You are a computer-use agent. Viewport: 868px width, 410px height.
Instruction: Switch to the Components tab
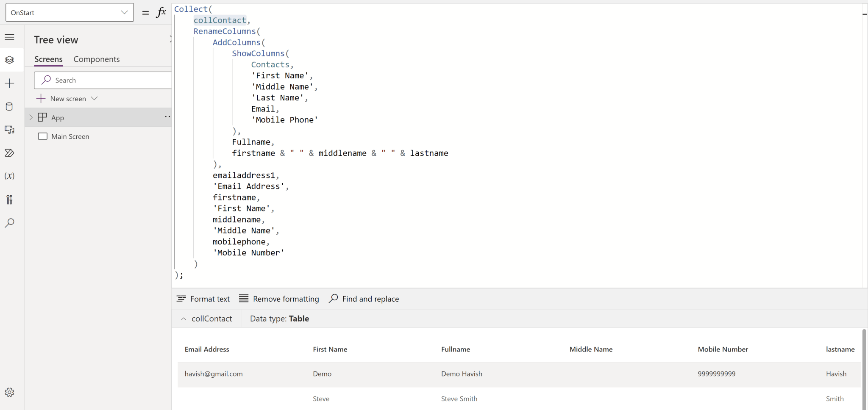click(96, 59)
